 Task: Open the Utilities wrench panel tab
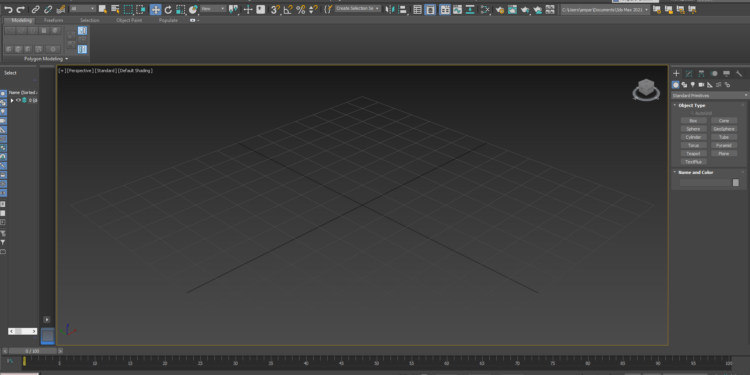pyautogui.click(x=739, y=73)
